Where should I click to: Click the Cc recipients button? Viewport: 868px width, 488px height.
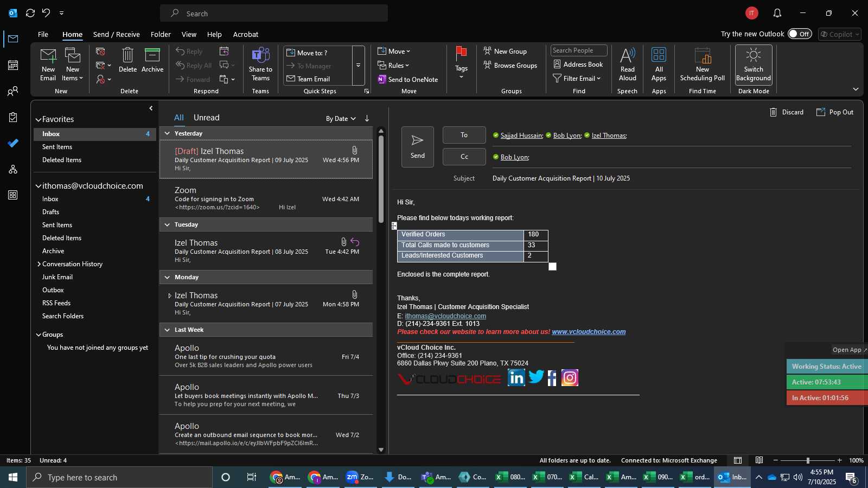[x=464, y=157]
